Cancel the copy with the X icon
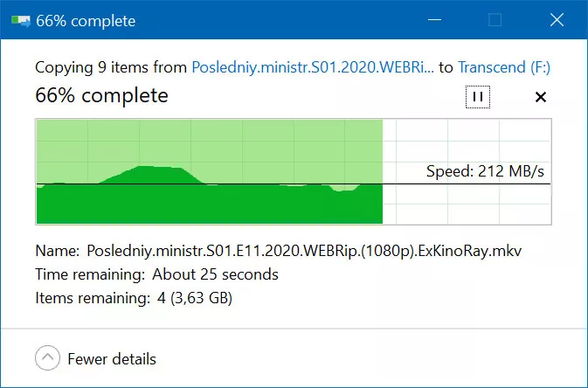 click(540, 97)
